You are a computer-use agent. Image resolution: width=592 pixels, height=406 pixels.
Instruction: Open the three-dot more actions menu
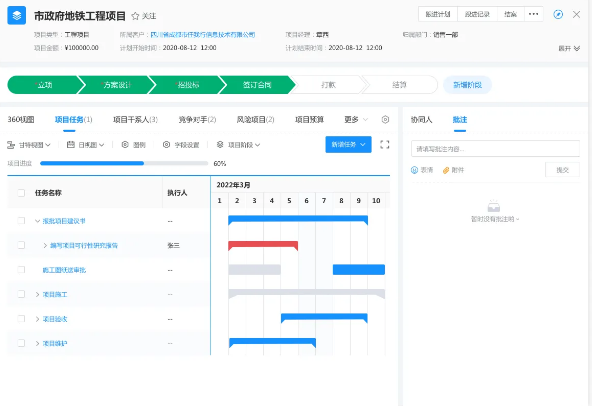(533, 14)
